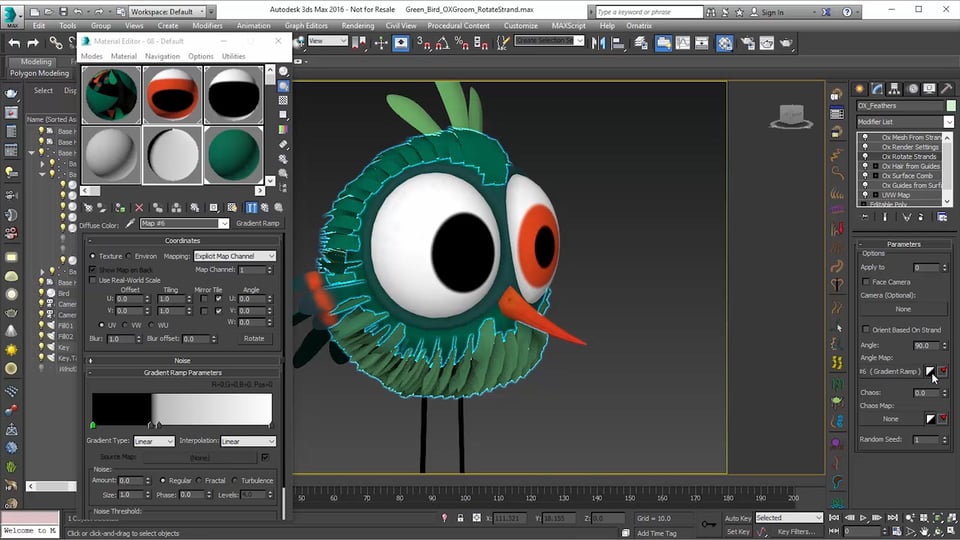Open the Utilities hammer panel tab

pyautogui.click(x=946, y=88)
